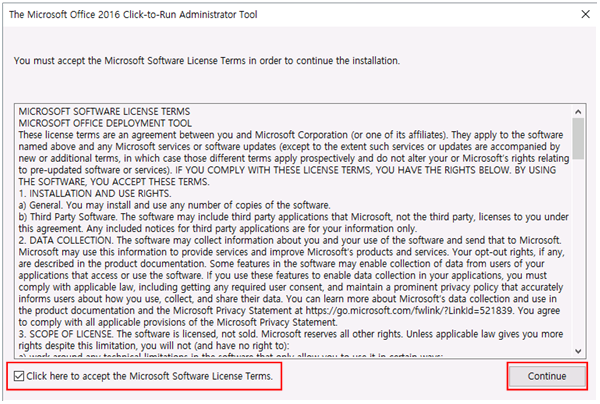Click the license scrollbar up arrow
Screen dimensions: 600x404
[x=578, y=112]
